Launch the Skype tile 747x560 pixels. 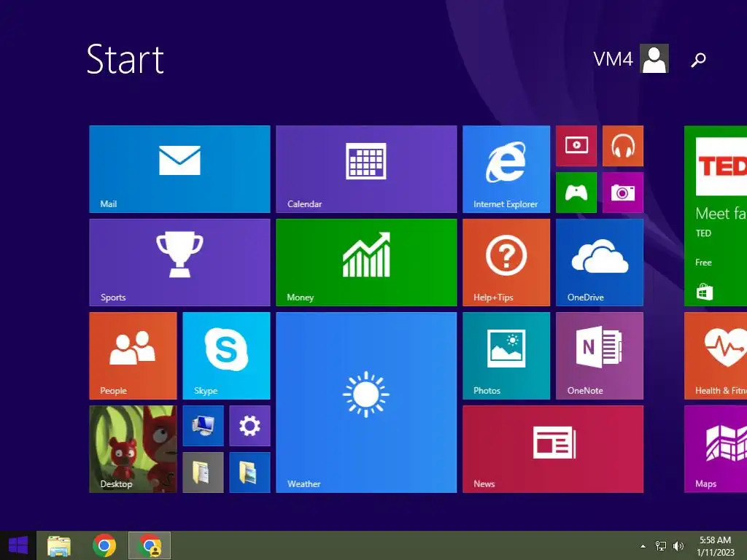click(x=226, y=356)
